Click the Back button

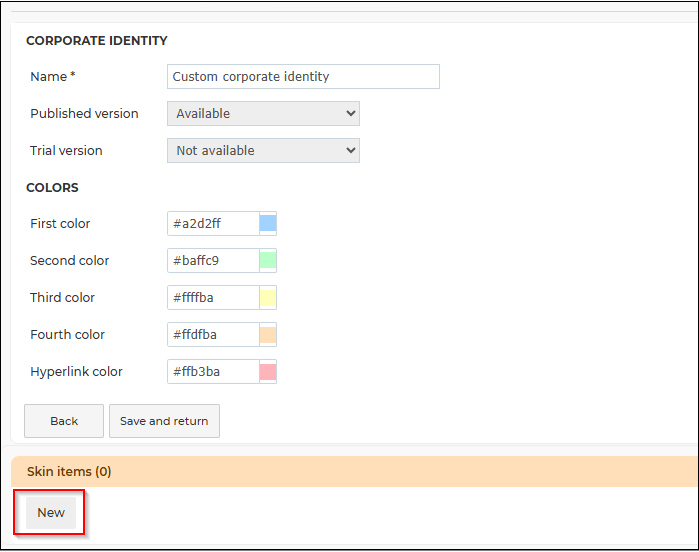click(64, 421)
